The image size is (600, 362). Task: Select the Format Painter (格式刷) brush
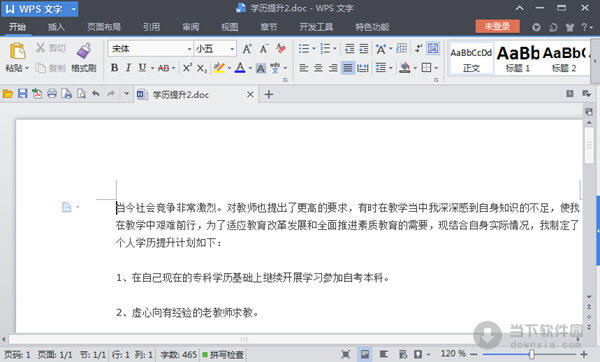[x=84, y=50]
